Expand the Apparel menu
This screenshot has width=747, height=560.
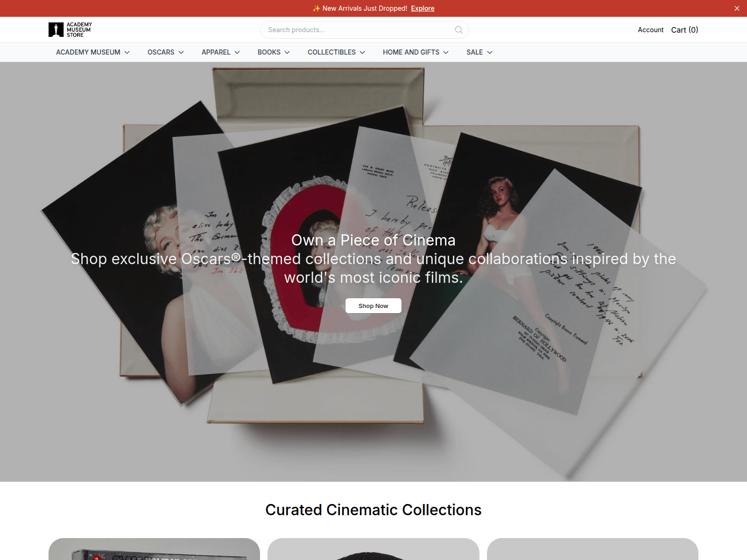[221, 52]
